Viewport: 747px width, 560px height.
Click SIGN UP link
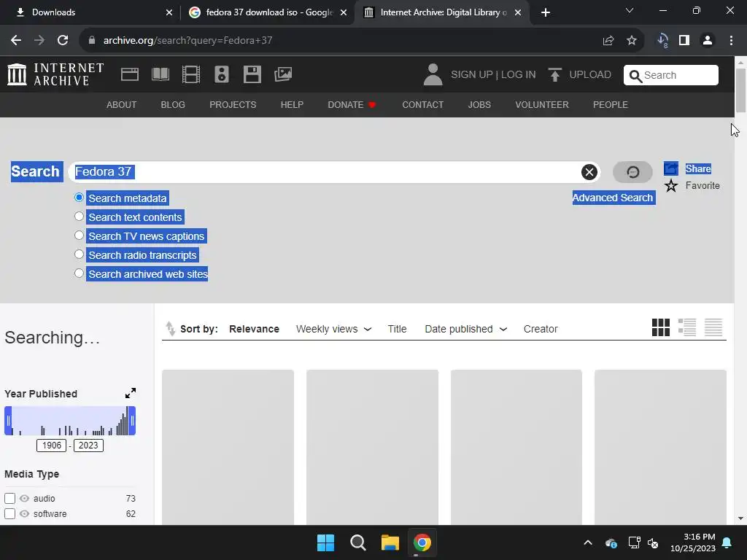[472, 75]
